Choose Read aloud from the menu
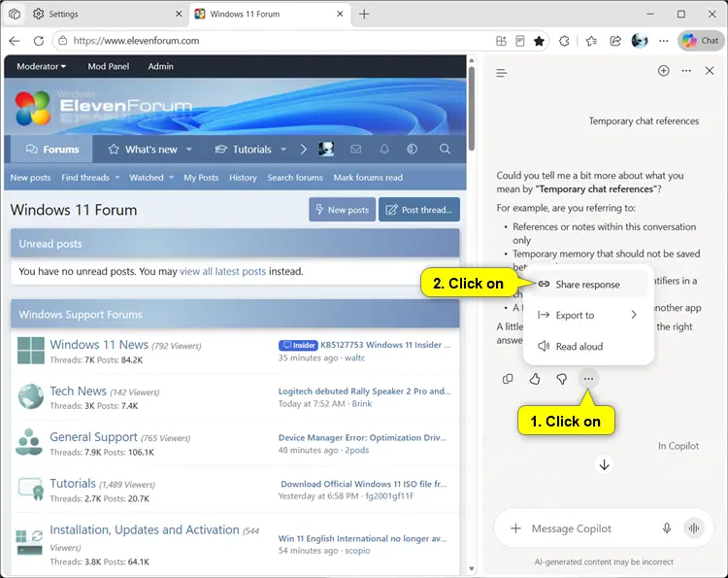The height and width of the screenshot is (578, 728). (587, 346)
